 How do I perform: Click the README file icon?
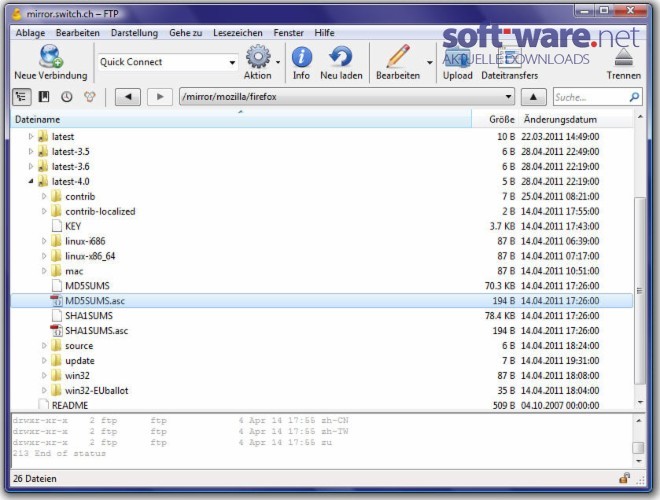(43, 405)
